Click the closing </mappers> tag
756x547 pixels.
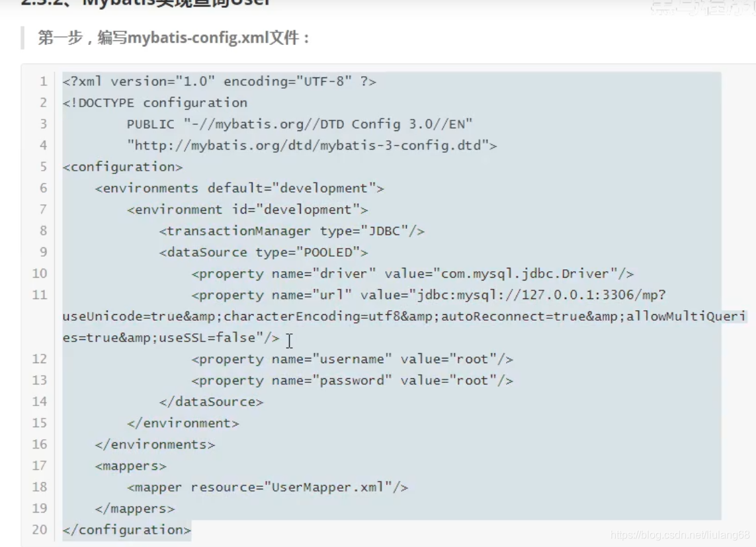pos(134,509)
